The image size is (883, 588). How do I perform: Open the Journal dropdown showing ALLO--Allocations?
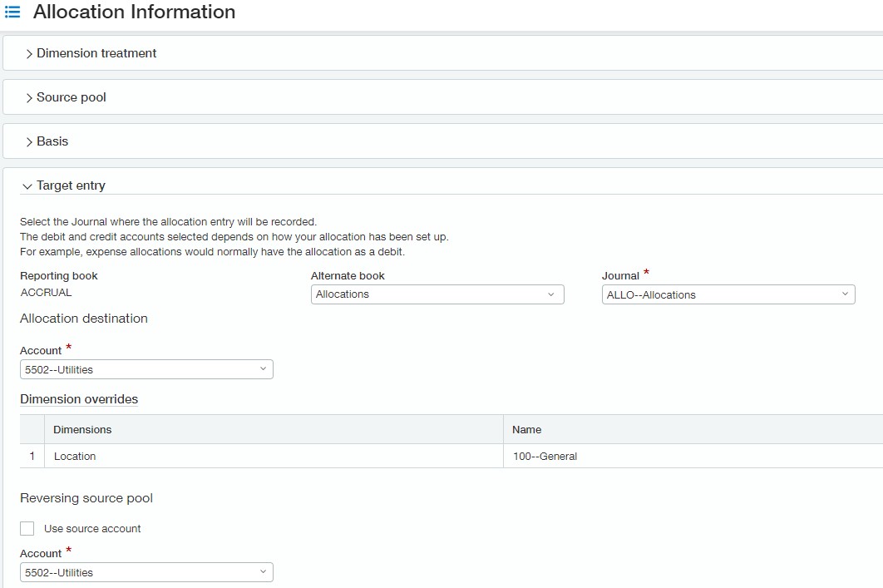click(728, 294)
